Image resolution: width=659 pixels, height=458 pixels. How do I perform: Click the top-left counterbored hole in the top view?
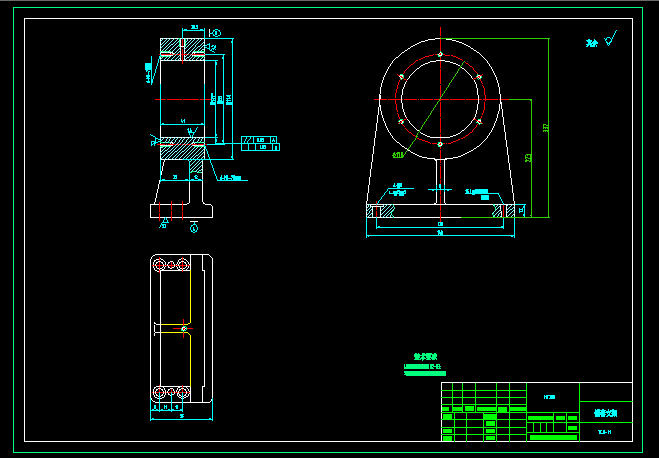(159, 265)
